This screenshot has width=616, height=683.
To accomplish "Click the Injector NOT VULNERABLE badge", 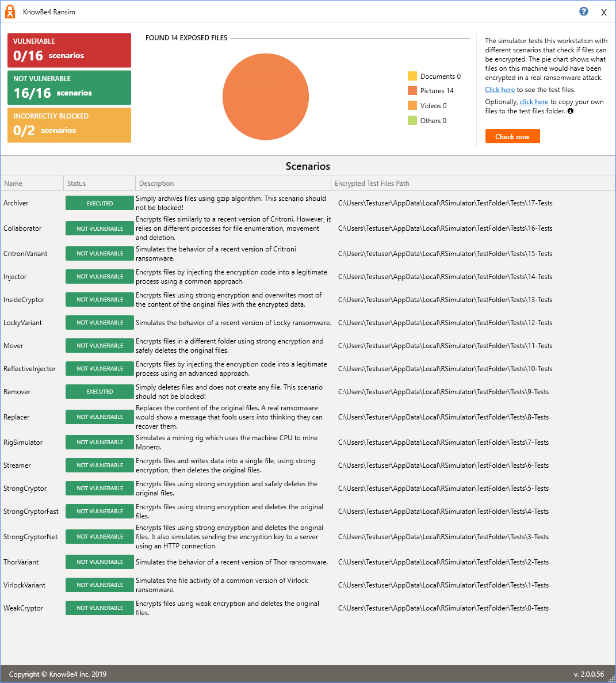I will pyautogui.click(x=100, y=277).
